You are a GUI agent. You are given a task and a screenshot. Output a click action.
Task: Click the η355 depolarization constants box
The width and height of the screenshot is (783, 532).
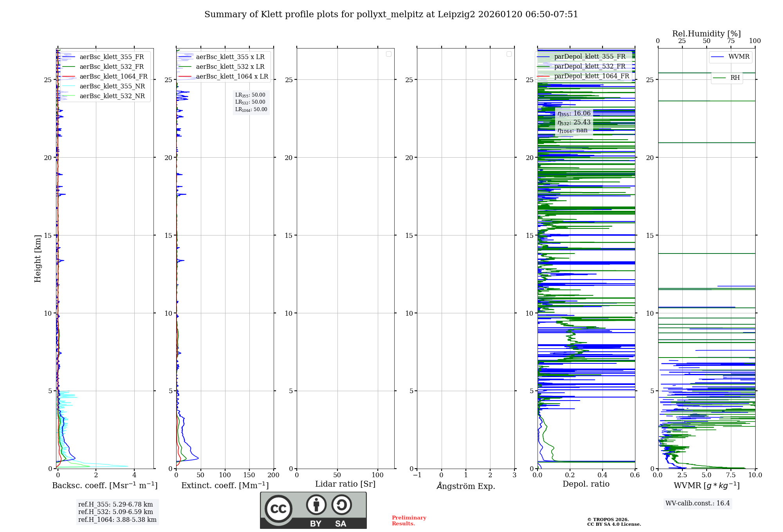tap(574, 122)
